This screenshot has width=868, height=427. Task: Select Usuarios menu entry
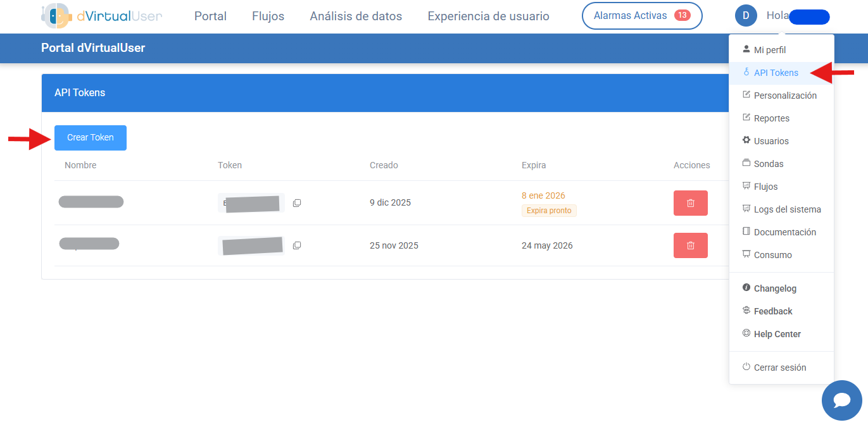pyautogui.click(x=781, y=141)
